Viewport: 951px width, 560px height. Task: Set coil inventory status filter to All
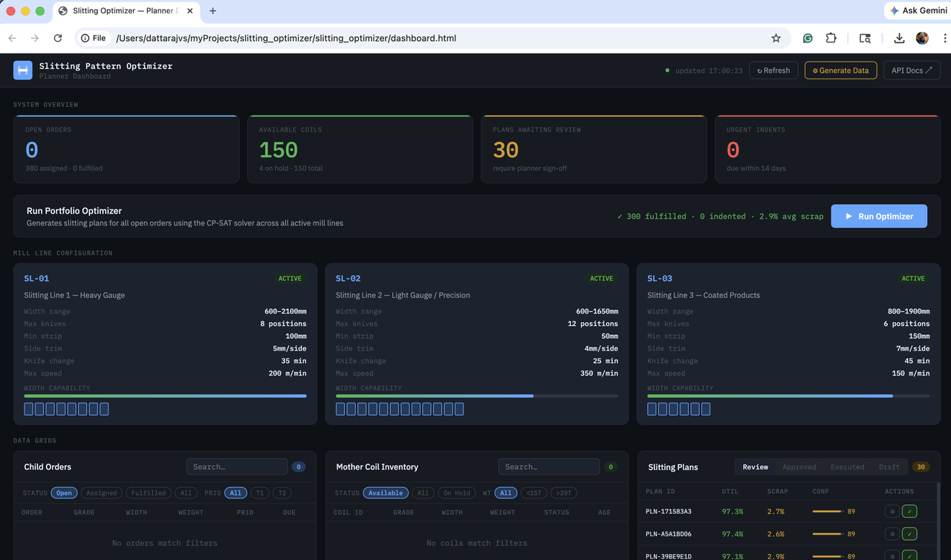click(x=423, y=493)
